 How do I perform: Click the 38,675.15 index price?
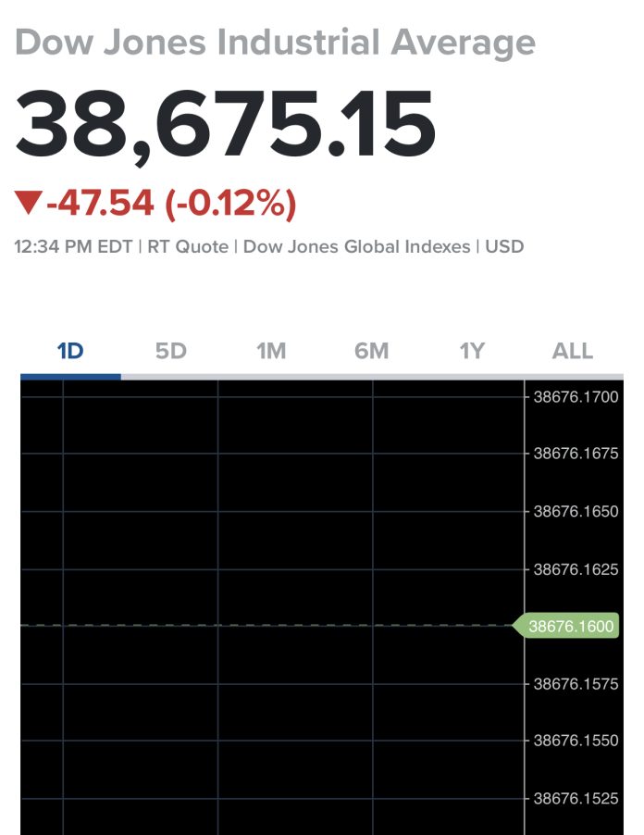(x=226, y=124)
